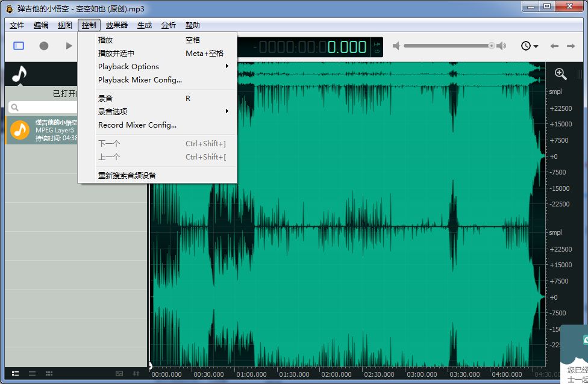This screenshot has height=384, width=588.
Task: Click the zoom-in magnifier icon
Action: coord(561,74)
